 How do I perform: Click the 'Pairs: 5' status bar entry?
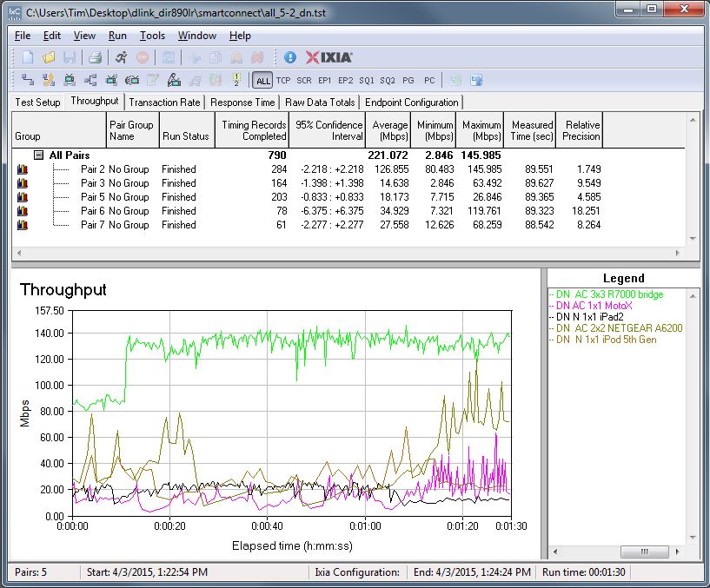tap(30, 572)
